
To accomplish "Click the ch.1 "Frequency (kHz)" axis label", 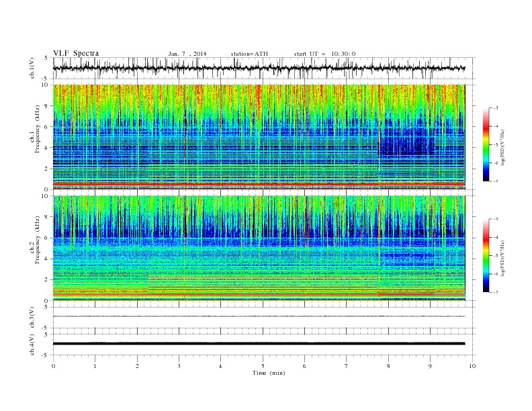I will tap(37, 129).
